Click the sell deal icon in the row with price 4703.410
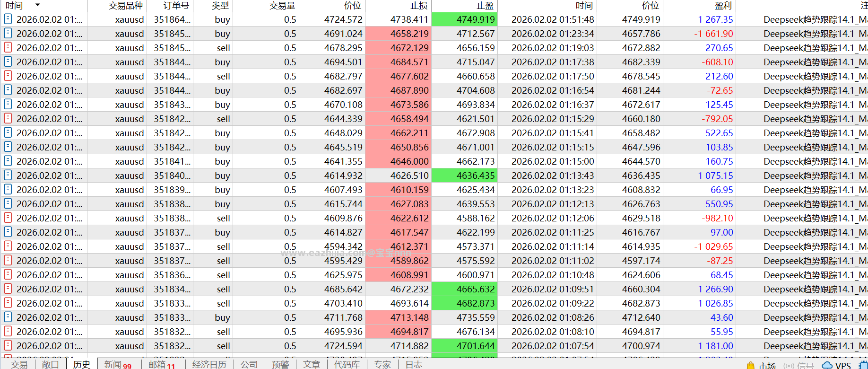 pyautogui.click(x=8, y=303)
